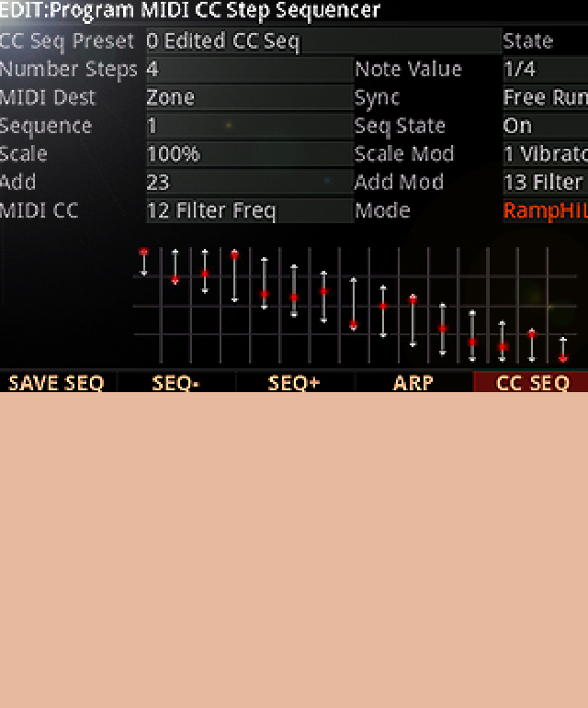
Task: Click the first step slider in the sequence graph
Action: click(x=143, y=262)
